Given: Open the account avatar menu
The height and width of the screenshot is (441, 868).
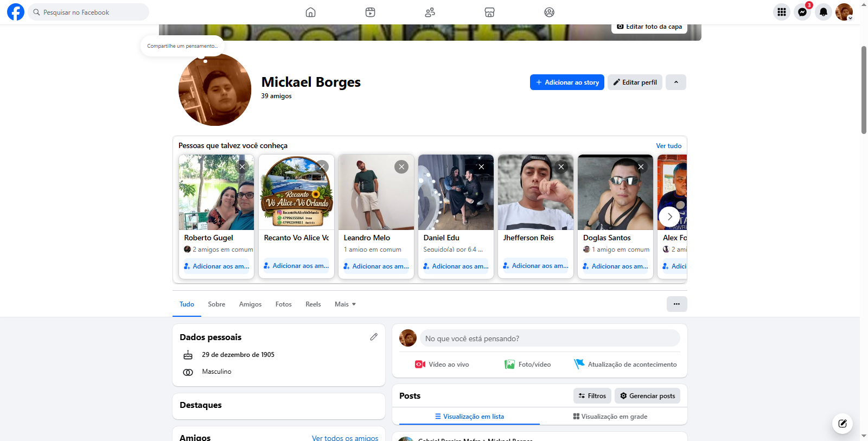Looking at the screenshot, I should coord(844,12).
